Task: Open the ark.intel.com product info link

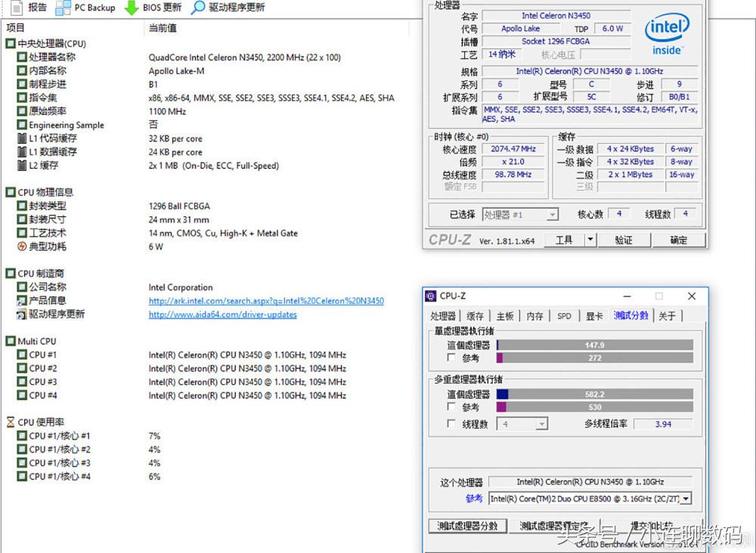Action: (x=265, y=301)
